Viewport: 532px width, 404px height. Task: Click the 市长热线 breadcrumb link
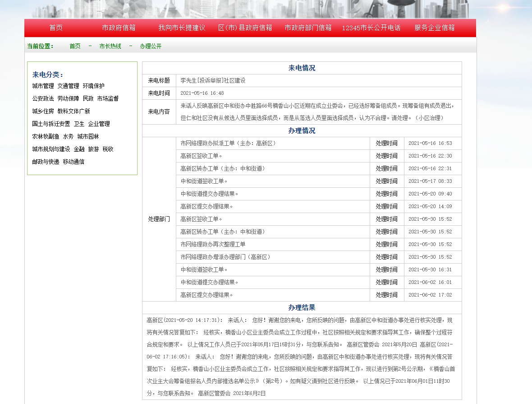click(x=110, y=46)
